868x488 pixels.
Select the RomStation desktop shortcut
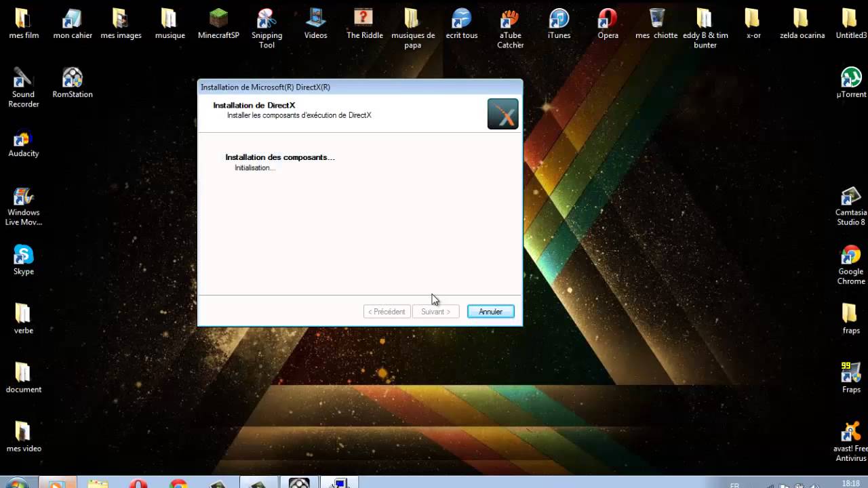click(73, 82)
